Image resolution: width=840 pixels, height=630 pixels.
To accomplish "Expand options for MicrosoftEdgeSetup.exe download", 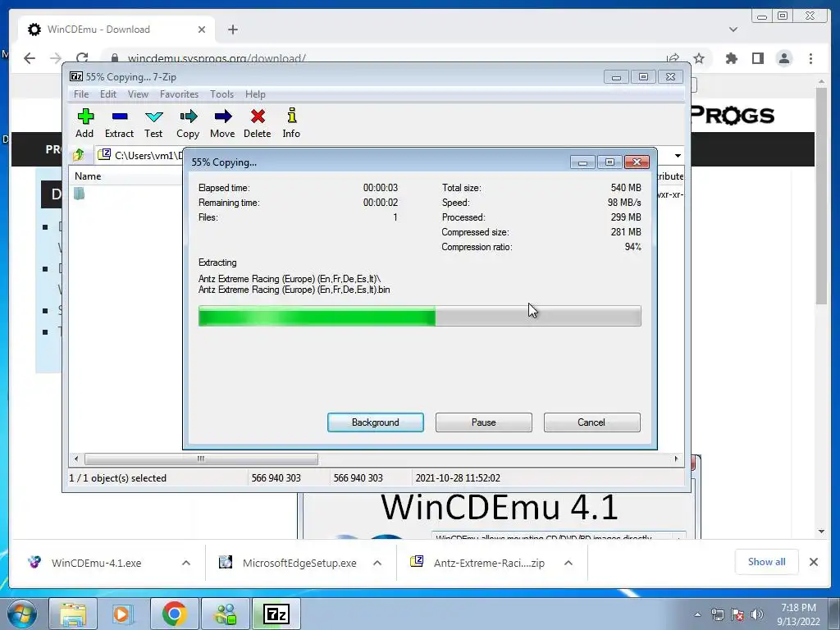I will point(377,563).
